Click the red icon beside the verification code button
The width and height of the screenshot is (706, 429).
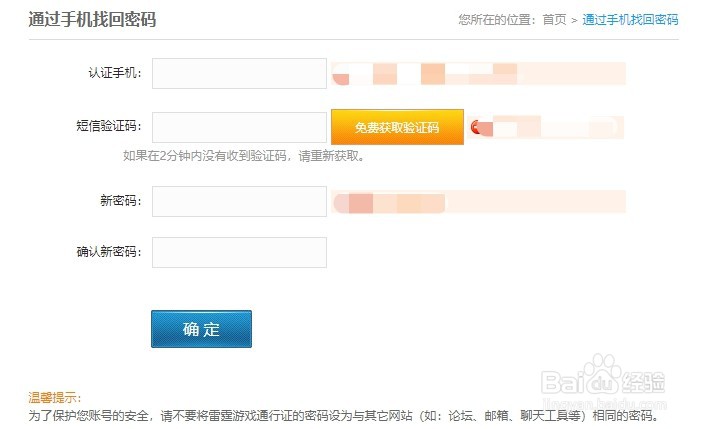pyautogui.click(x=476, y=127)
